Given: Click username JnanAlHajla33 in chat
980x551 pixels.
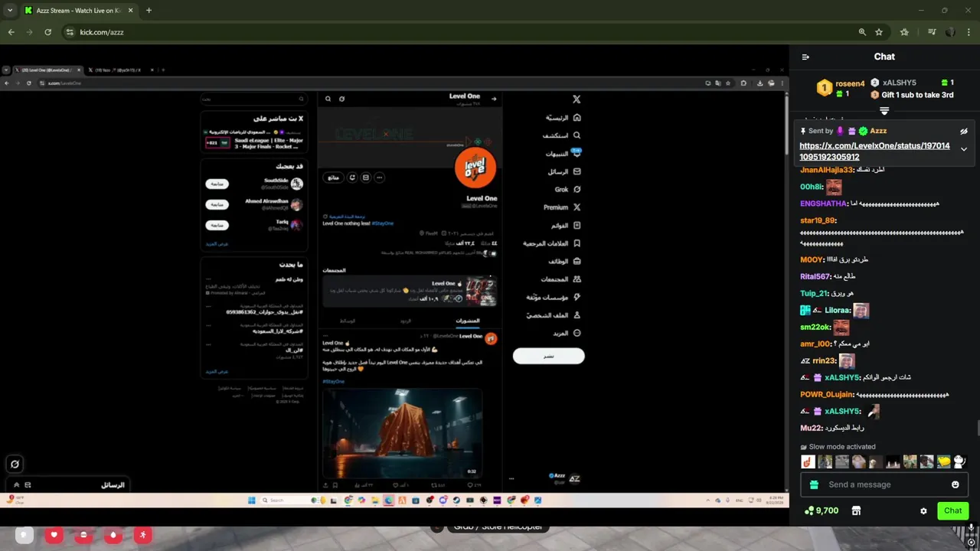Looking at the screenshot, I should pyautogui.click(x=826, y=170).
